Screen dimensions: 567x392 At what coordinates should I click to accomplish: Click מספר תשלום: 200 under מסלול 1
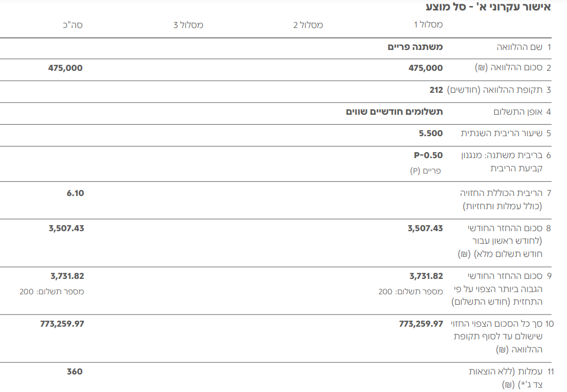(x=410, y=292)
